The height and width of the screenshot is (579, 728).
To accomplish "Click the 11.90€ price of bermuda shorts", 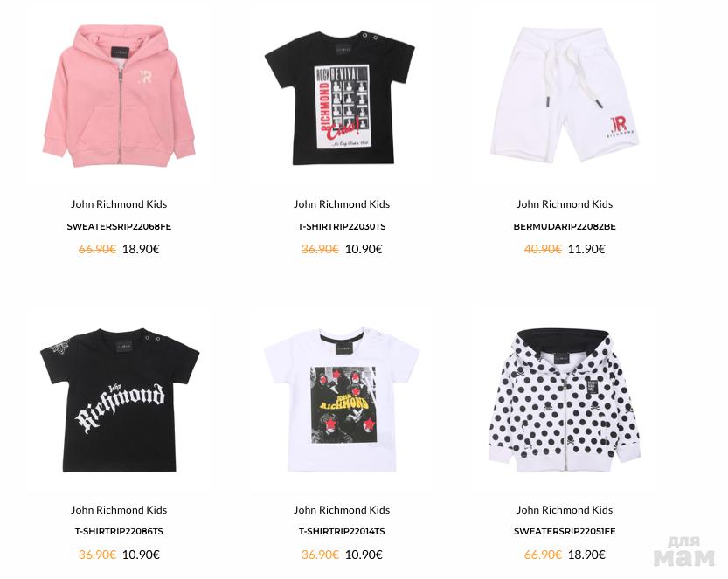I will (586, 249).
